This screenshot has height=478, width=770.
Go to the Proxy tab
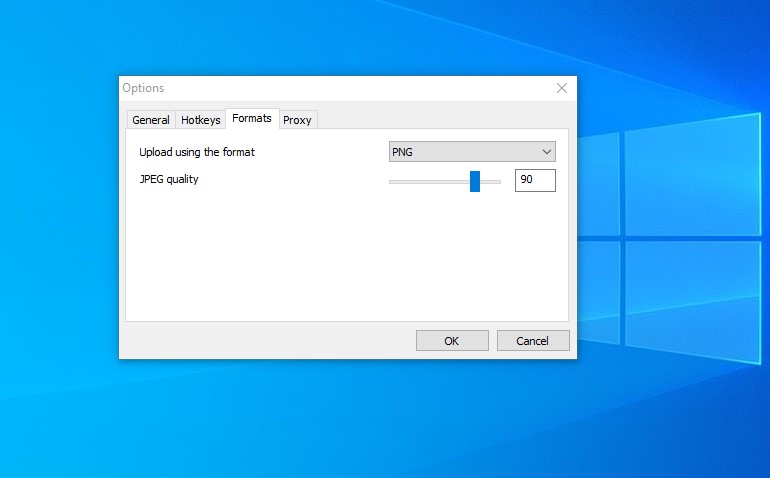point(298,120)
